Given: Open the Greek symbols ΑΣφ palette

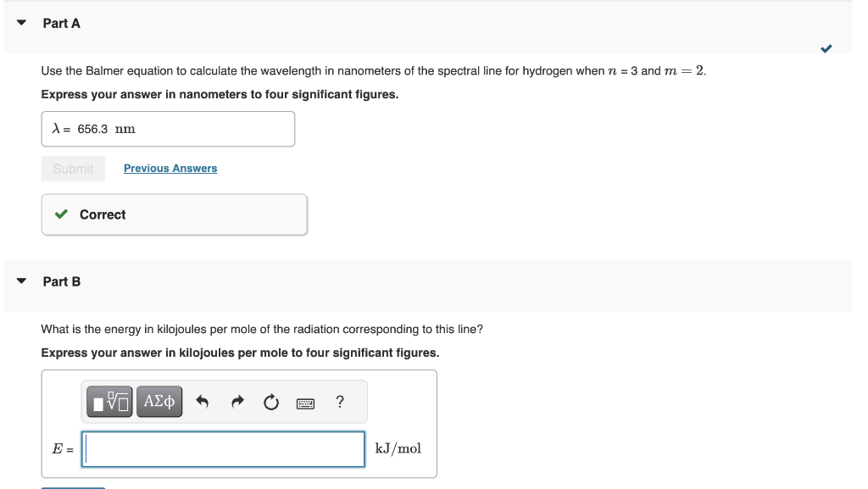Looking at the screenshot, I should click(159, 402).
